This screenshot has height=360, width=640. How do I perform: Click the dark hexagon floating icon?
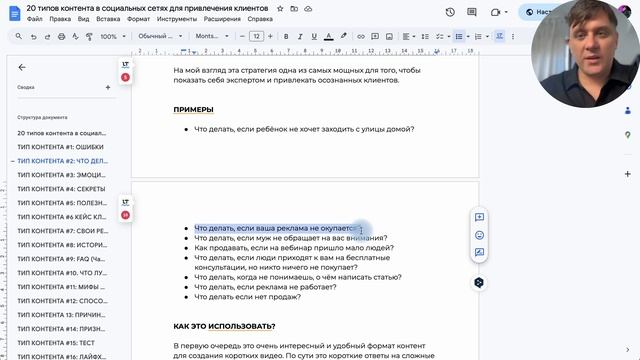point(479,282)
